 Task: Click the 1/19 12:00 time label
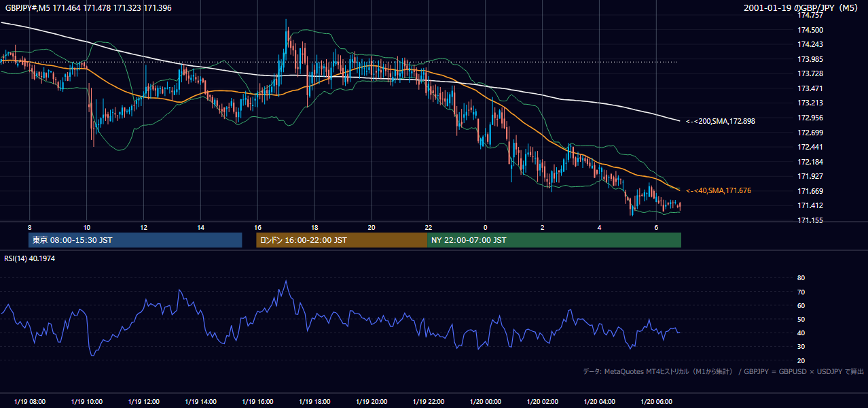[143, 401]
